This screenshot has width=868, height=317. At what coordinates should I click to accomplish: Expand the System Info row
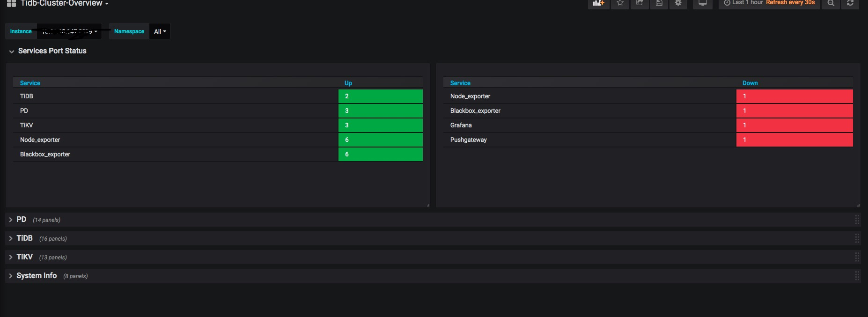click(37, 276)
